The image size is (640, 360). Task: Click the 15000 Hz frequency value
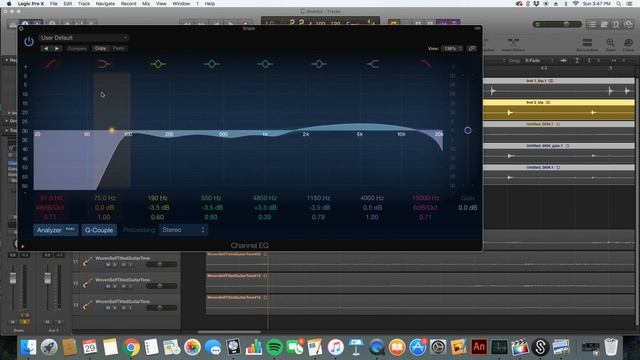click(x=426, y=198)
